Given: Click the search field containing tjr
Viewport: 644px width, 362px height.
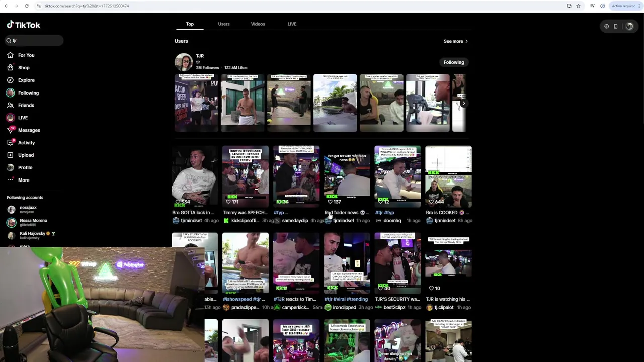Looking at the screenshot, I should [x=35, y=40].
